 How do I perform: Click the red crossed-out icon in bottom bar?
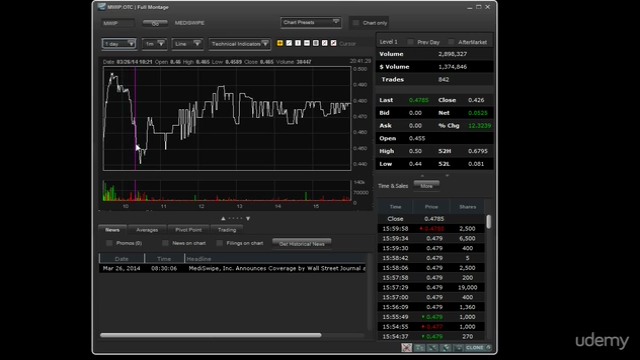(x=407, y=347)
